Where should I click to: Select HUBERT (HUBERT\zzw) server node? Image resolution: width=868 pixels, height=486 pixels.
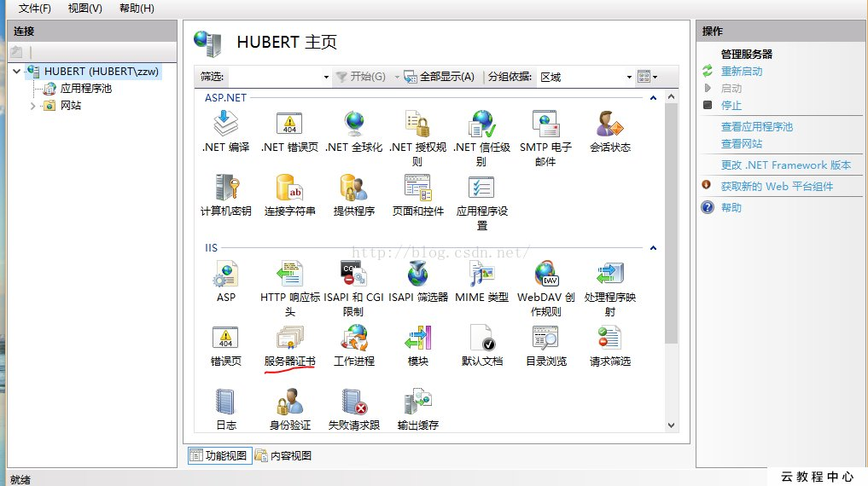click(x=102, y=72)
